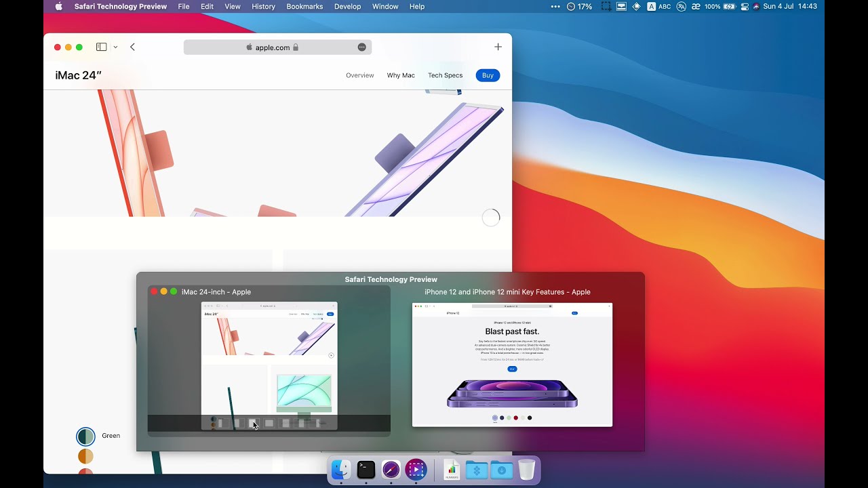This screenshot has width=868, height=488.
Task: Click the blue Buy button for iMac
Action: [x=488, y=75]
